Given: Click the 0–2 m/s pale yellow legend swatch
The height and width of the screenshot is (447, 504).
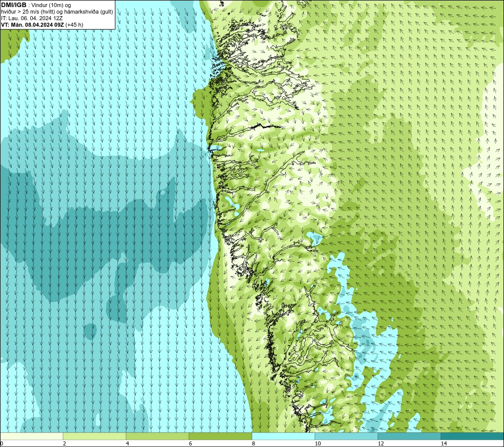Looking at the screenshot, I should tap(31, 436).
